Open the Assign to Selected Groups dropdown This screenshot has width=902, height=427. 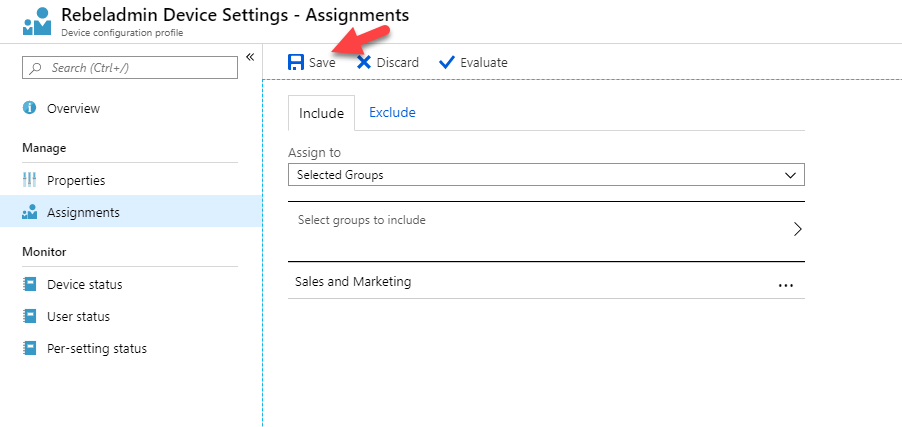546,175
